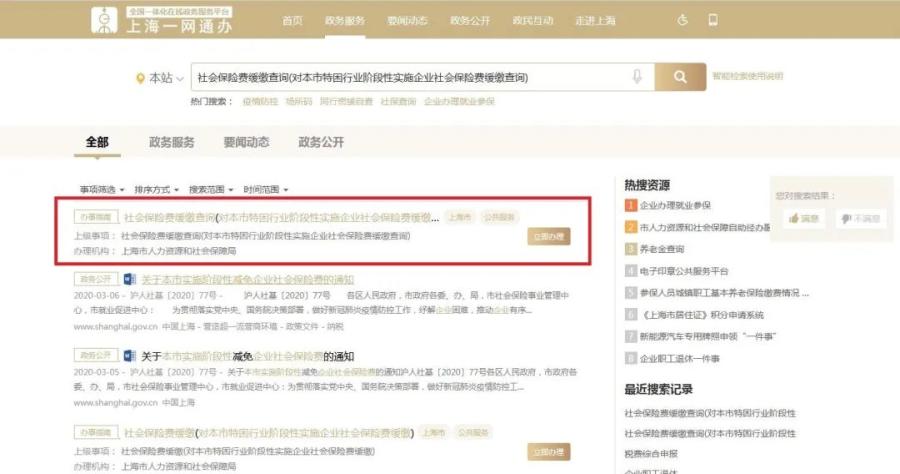
Task: Switch to the 政务服务 results tab
Action: click(172, 142)
